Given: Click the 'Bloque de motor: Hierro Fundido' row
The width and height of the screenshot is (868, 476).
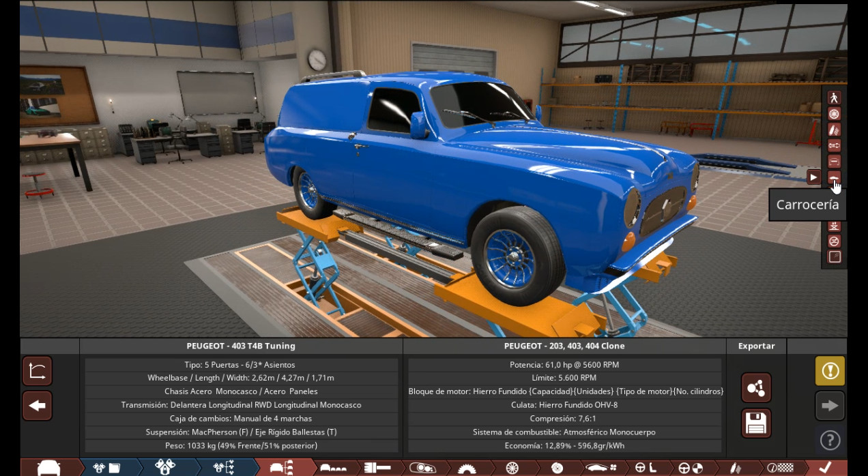Looking at the screenshot, I should click(x=564, y=391).
